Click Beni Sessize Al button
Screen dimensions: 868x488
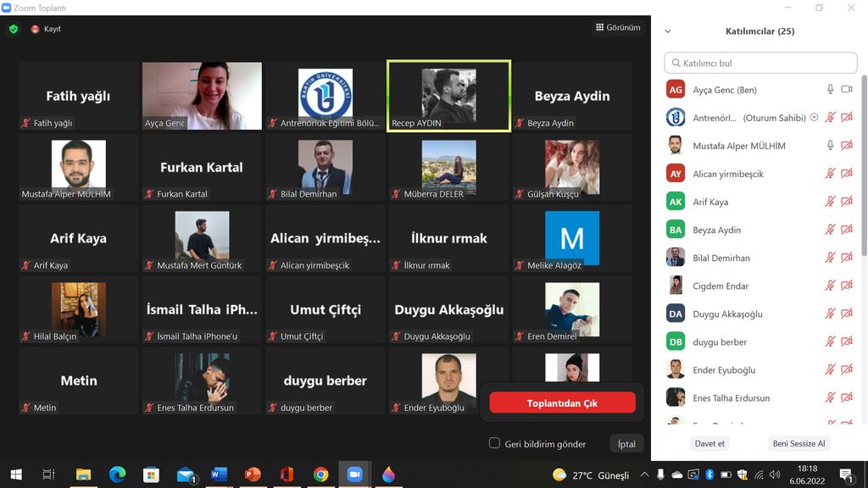[x=798, y=443]
